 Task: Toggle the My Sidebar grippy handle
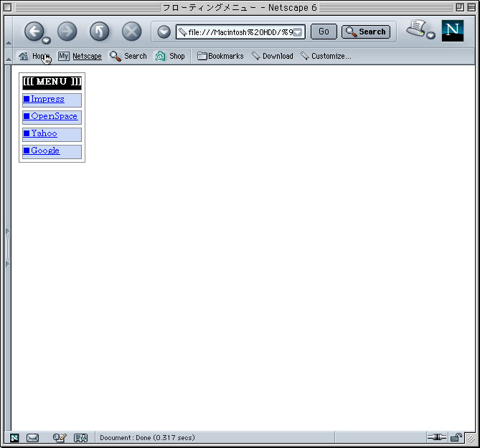coord(8,248)
